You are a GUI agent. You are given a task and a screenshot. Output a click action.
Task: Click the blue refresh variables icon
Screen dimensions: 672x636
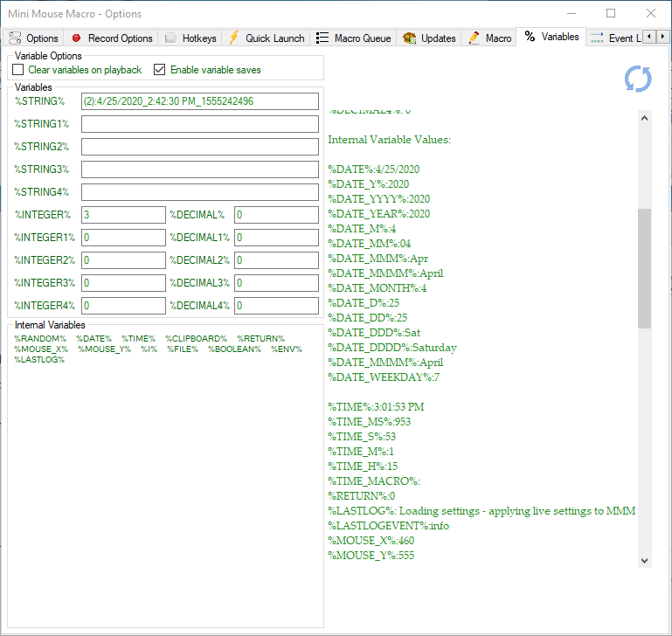pos(638,79)
